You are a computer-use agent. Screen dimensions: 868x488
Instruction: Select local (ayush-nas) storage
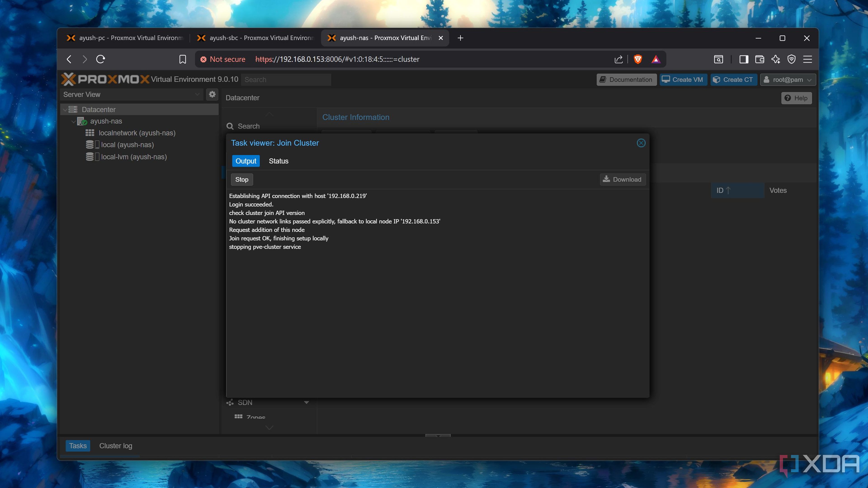(x=127, y=145)
